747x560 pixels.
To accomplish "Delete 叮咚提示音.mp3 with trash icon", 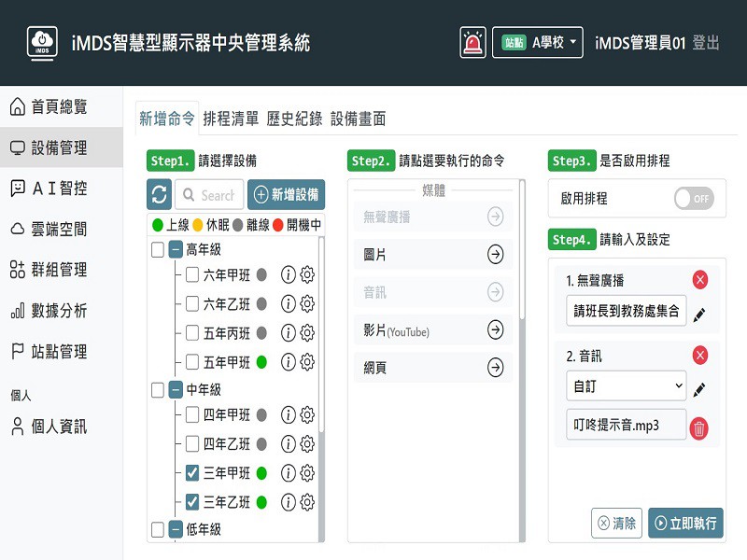I will (698, 428).
